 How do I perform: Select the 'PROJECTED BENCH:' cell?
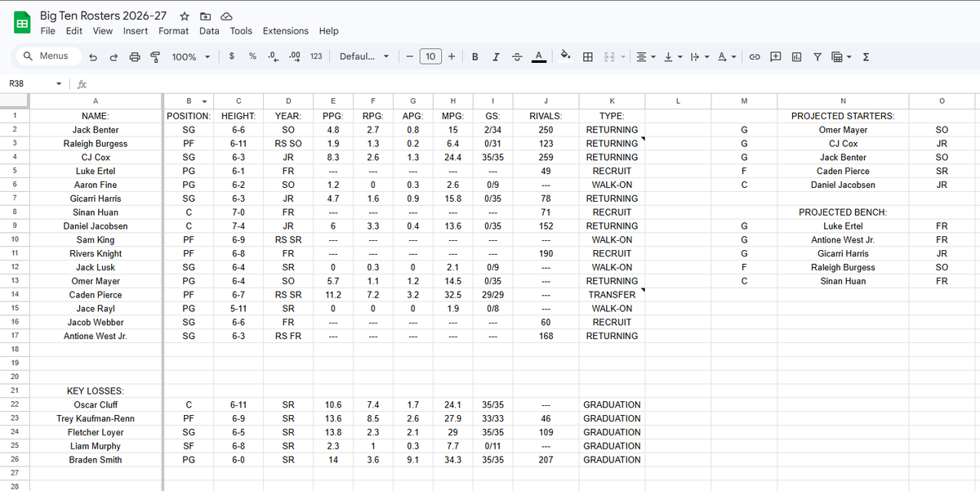843,212
